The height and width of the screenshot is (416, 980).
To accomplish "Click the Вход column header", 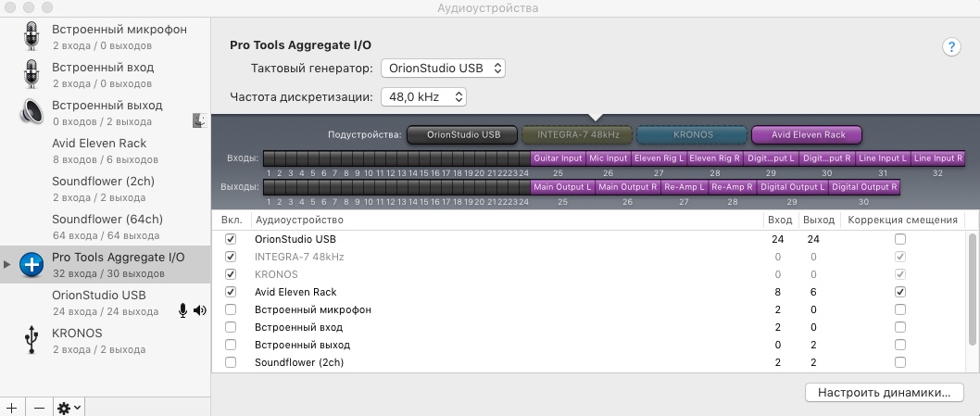I will pyautogui.click(x=781, y=220).
